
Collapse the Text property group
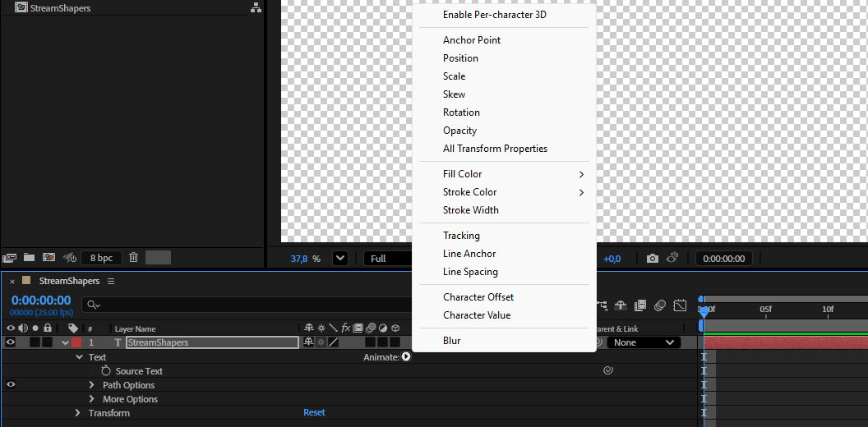pos(79,357)
